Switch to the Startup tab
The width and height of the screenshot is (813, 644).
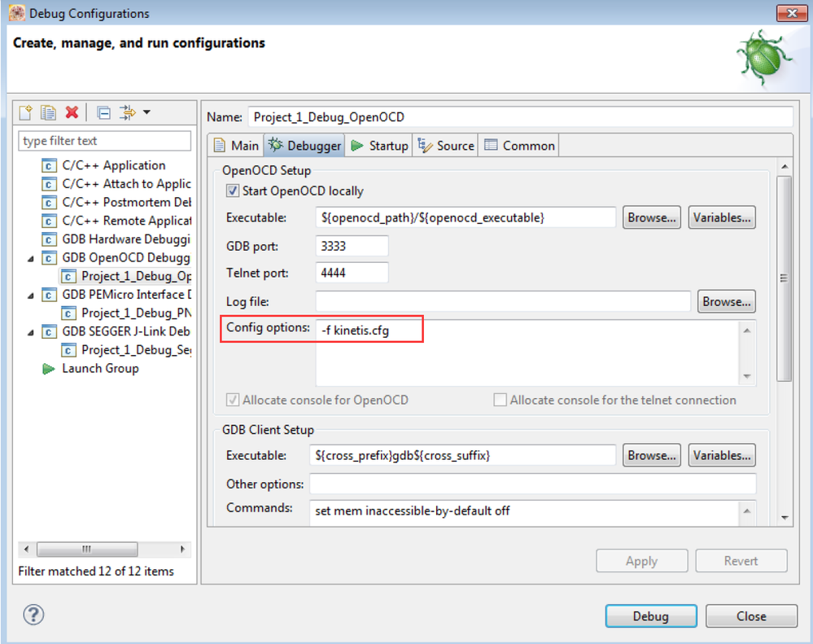(379, 146)
